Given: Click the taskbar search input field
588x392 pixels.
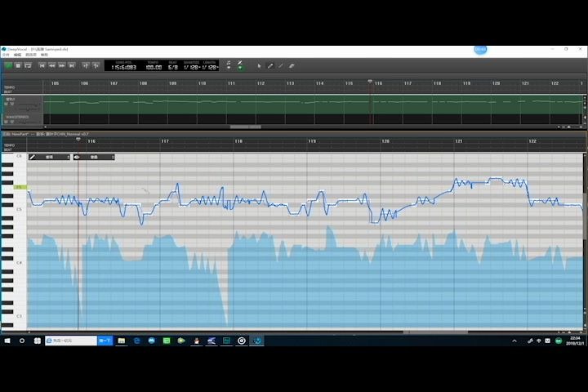Looking at the screenshot, I should pyautogui.click(x=71, y=341).
